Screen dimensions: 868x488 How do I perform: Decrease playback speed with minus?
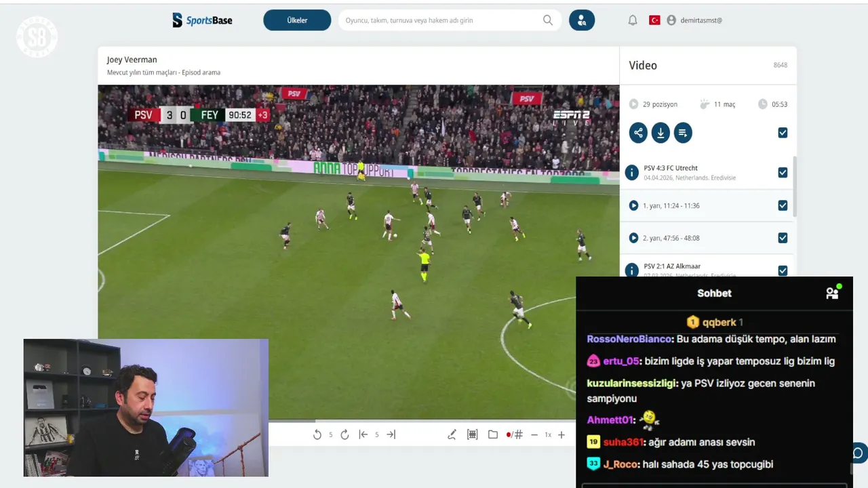pos(534,434)
